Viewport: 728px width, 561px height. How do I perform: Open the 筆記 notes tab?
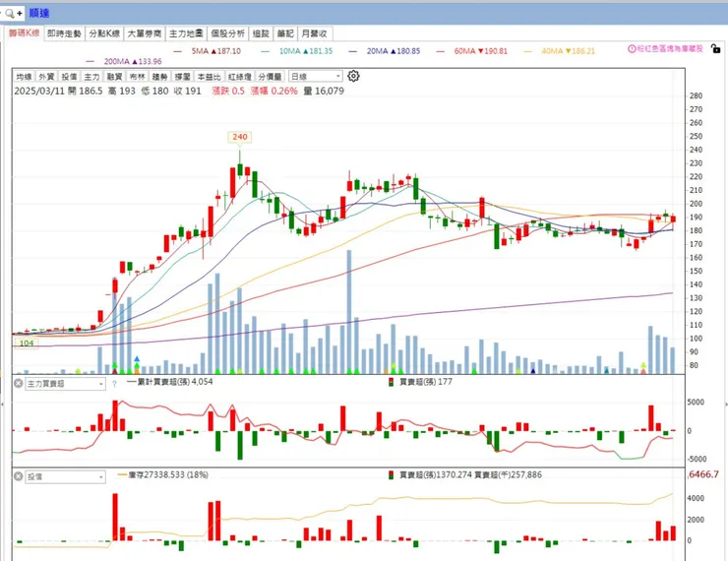[x=285, y=33]
